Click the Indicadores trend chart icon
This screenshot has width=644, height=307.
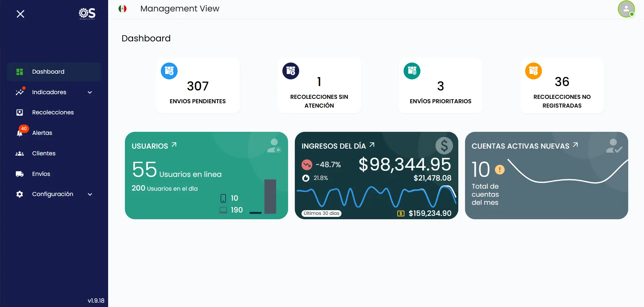20,92
